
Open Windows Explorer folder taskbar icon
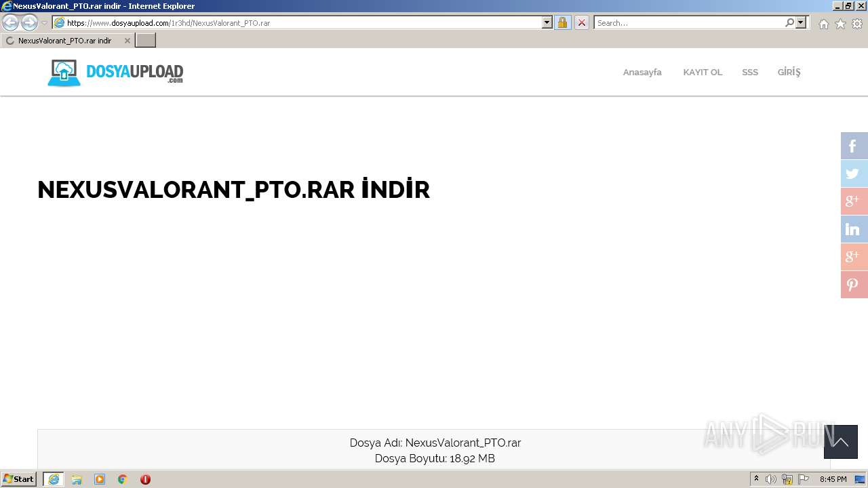click(77, 479)
